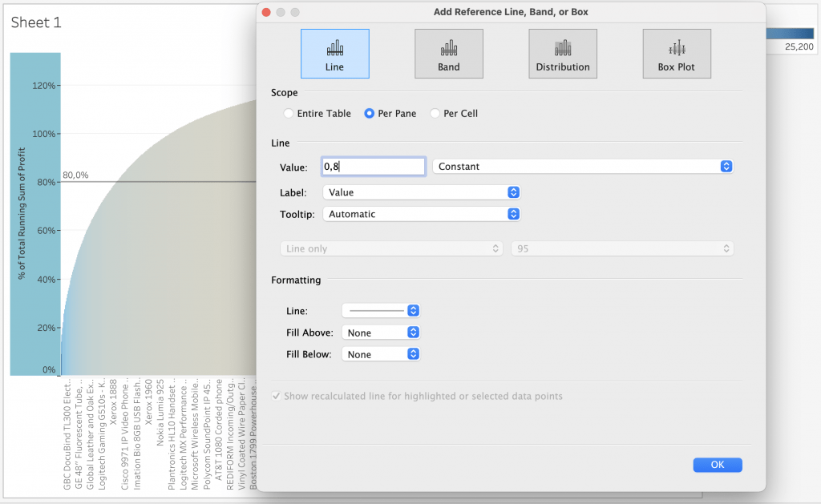Image resolution: width=821 pixels, height=504 pixels.
Task: Select the Line reference type icon
Action: click(334, 54)
